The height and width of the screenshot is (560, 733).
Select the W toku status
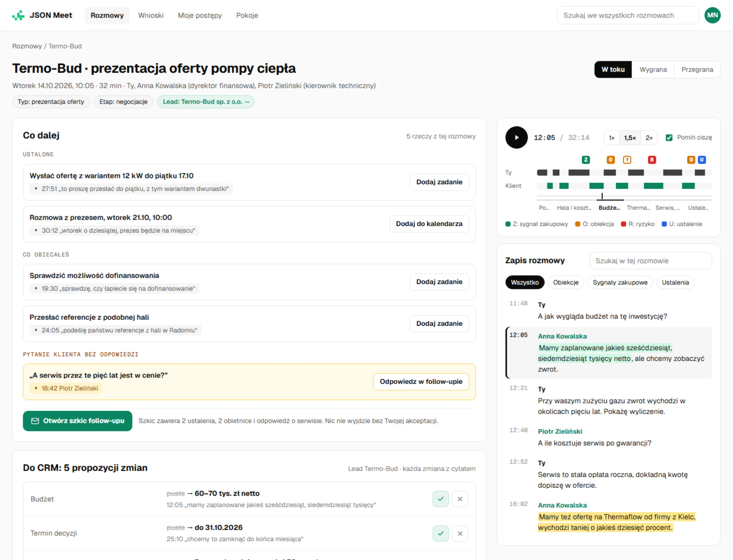tap(613, 69)
